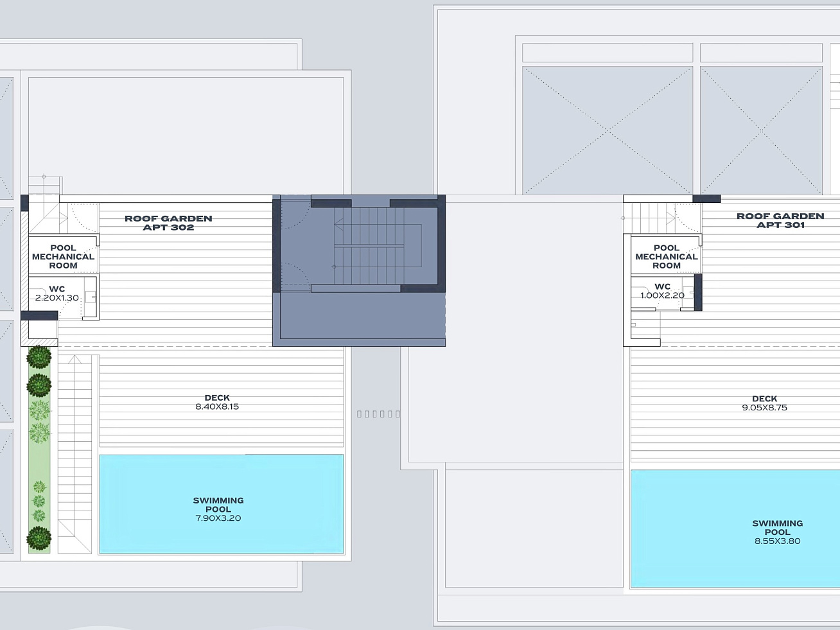840x630 pixels.
Task: Click the Roof Garden APT 302 label
Action: [x=168, y=223]
